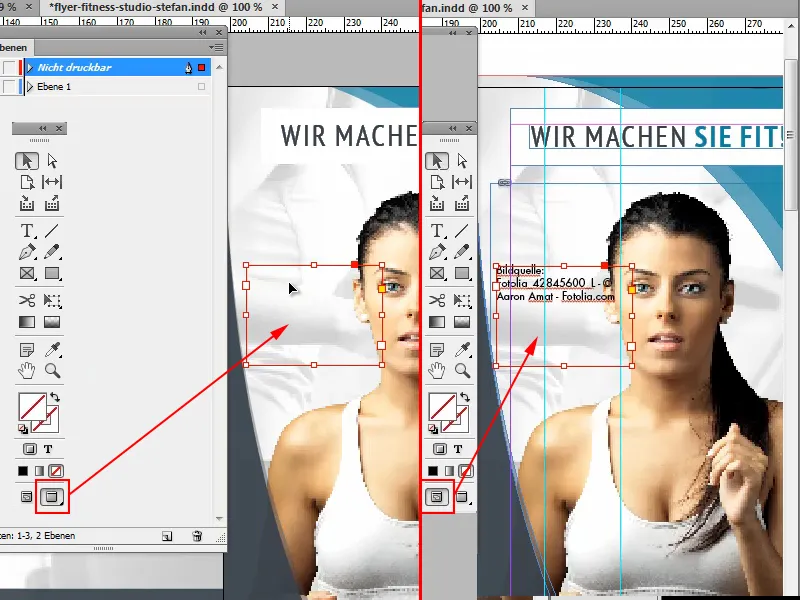
Task: Create a new layer in the Ebenen panel
Action: click(x=167, y=536)
